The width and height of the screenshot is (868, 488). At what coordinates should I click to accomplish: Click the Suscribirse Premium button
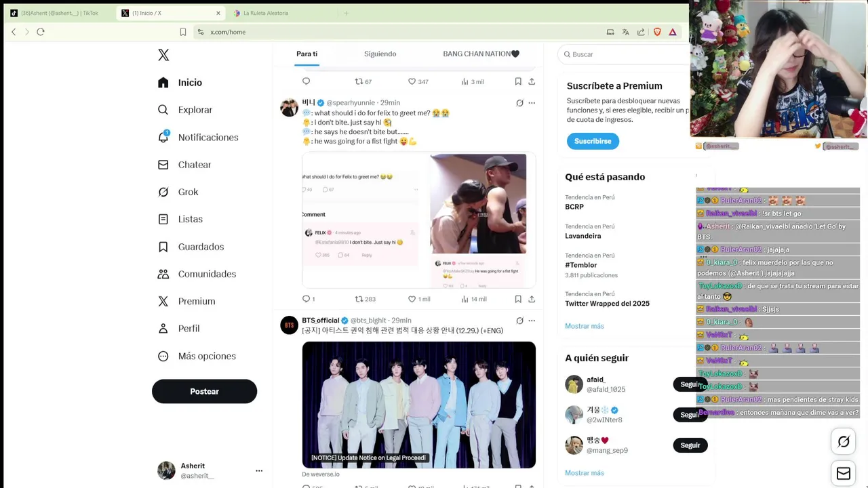click(593, 141)
